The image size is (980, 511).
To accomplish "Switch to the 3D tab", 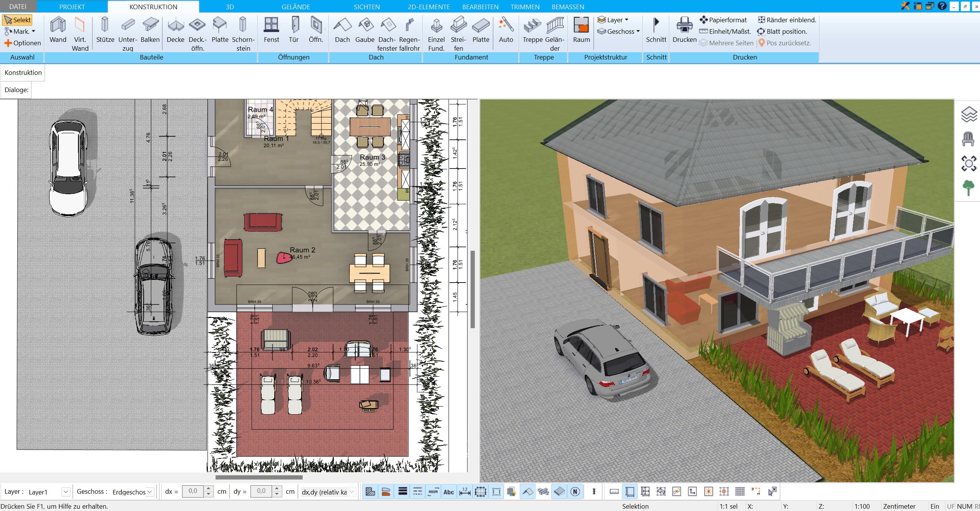I will coord(230,7).
